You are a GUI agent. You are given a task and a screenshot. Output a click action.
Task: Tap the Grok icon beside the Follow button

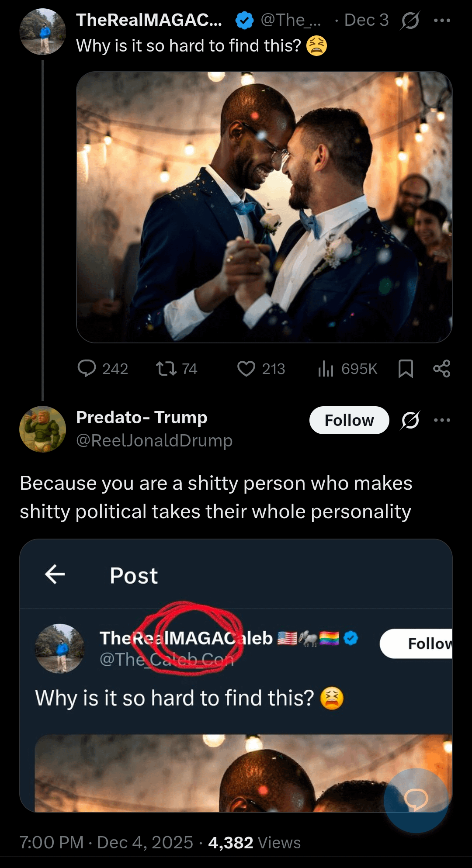point(410,420)
